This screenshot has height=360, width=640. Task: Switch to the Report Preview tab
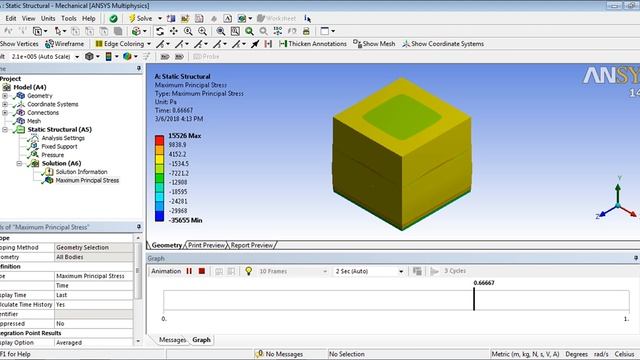[252, 245]
